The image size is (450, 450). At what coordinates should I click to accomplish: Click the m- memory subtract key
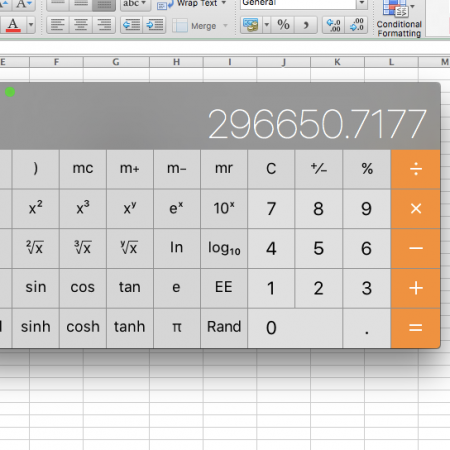point(177,169)
